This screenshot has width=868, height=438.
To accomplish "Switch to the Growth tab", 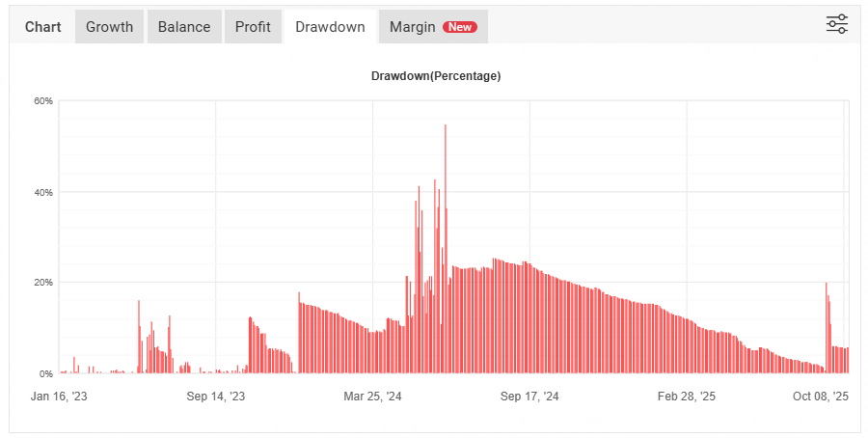I will click(109, 27).
